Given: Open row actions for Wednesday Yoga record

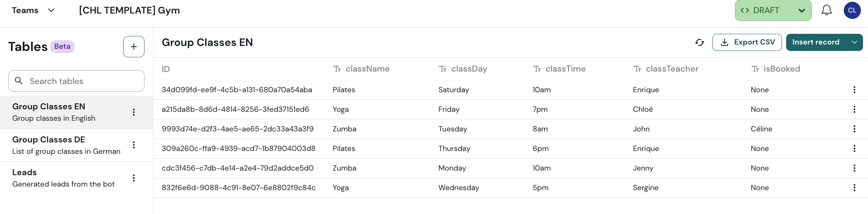Looking at the screenshot, I should coord(854,188).
